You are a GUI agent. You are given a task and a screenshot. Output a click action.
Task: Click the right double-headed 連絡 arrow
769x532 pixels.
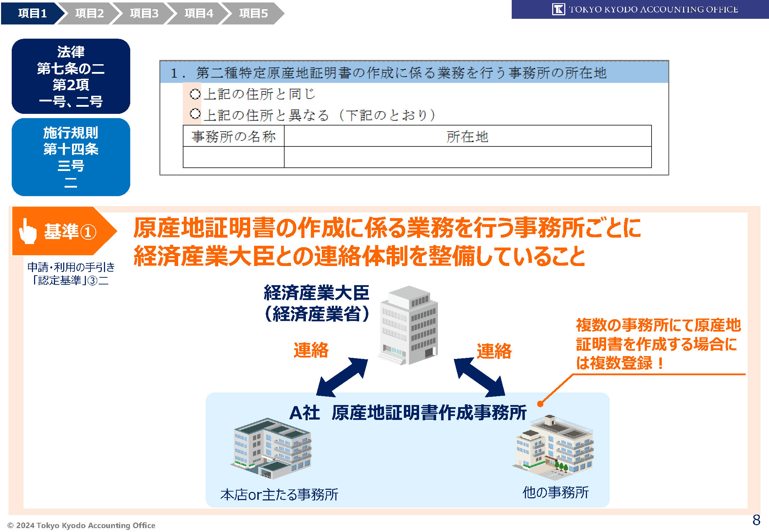(x=479, y=378)
